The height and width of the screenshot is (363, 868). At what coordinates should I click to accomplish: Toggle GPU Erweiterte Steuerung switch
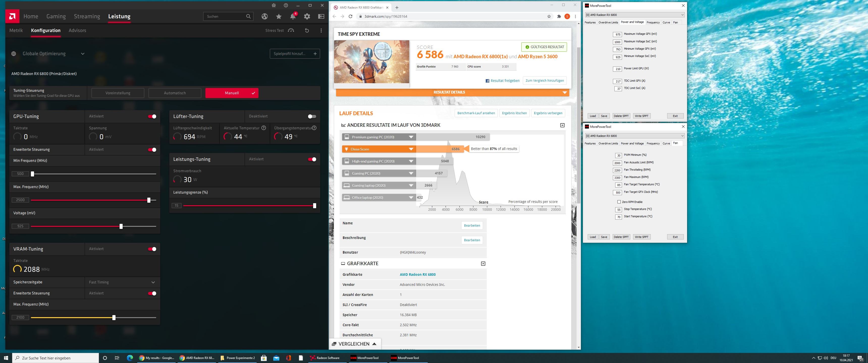pos(152,149)
